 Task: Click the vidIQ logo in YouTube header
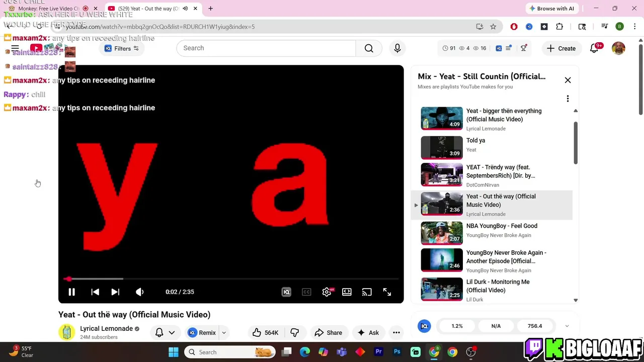point(499,48)
